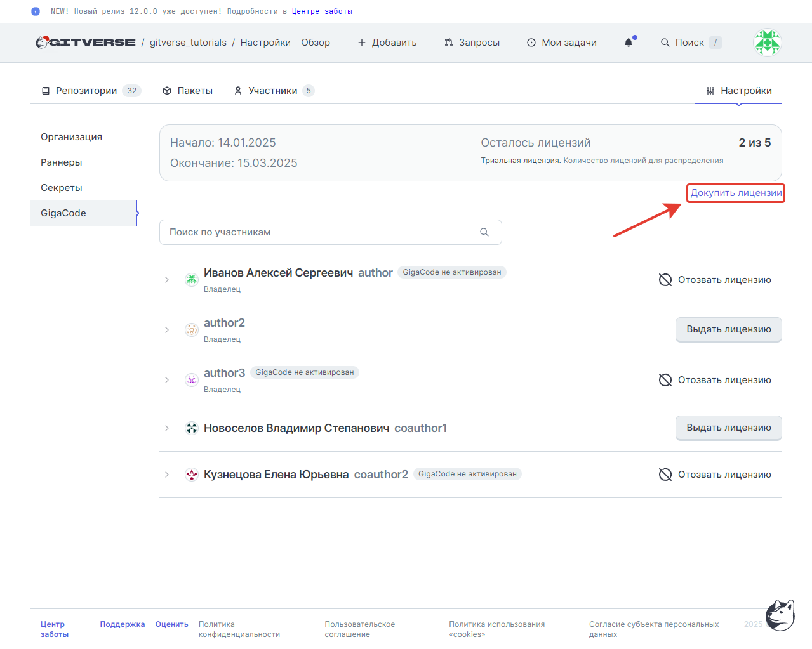Expand the Иванов Алексей Сергеевич row
The image size is (812, 649).
(x=167, y=280)
